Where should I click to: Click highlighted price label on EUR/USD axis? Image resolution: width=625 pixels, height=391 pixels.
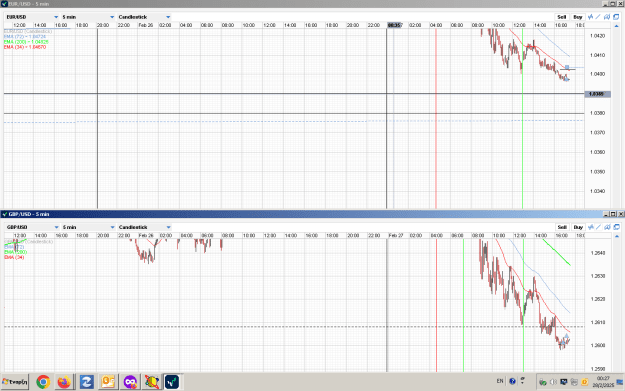(597, 94)
